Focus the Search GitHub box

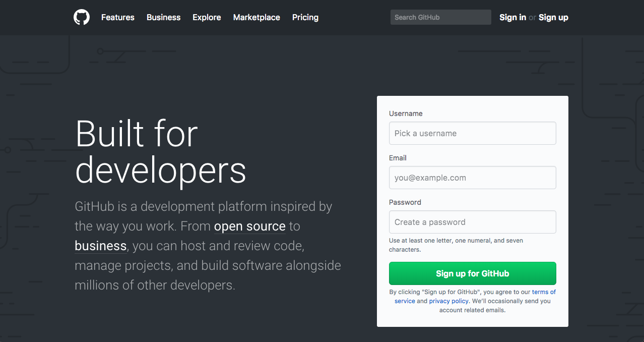click(440, 17)
